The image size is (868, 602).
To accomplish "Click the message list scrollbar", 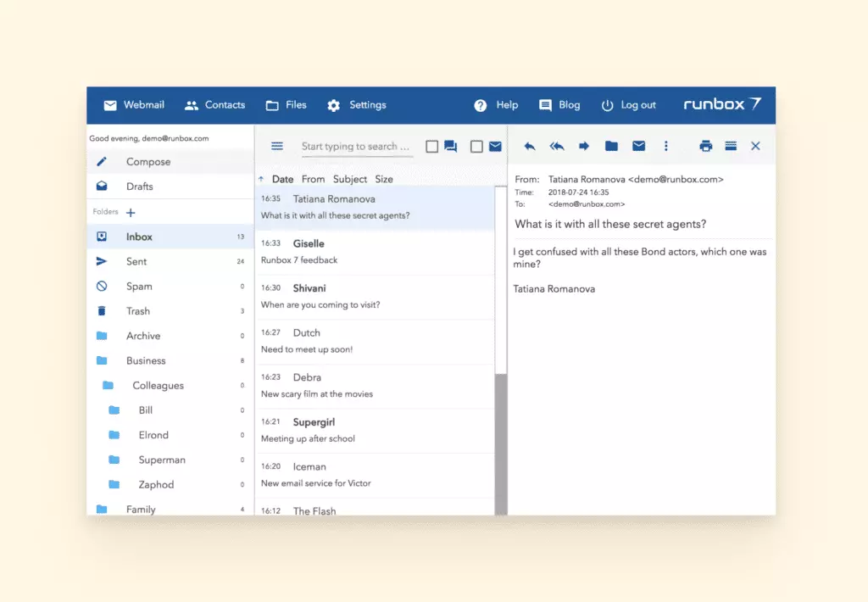I will [x=501, y=441].
